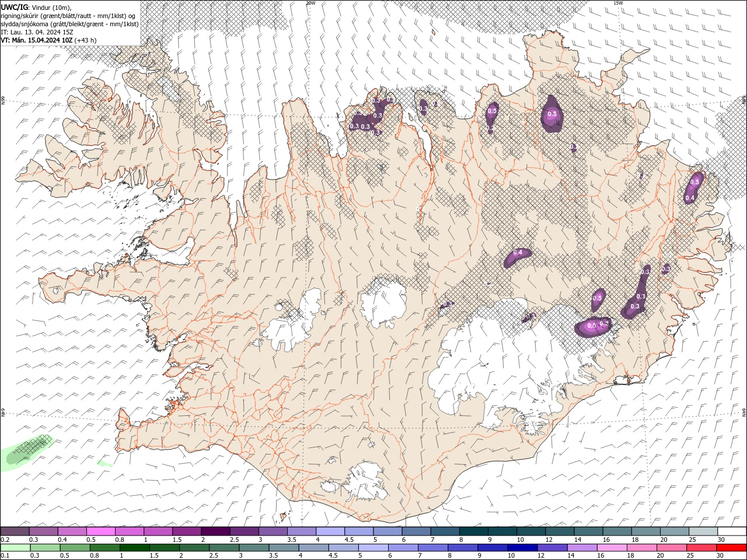Pick the 0.8 swatch on purple snow scale
Image resolution: width=747 pixels, height=560 pixels.
[129, 531]
